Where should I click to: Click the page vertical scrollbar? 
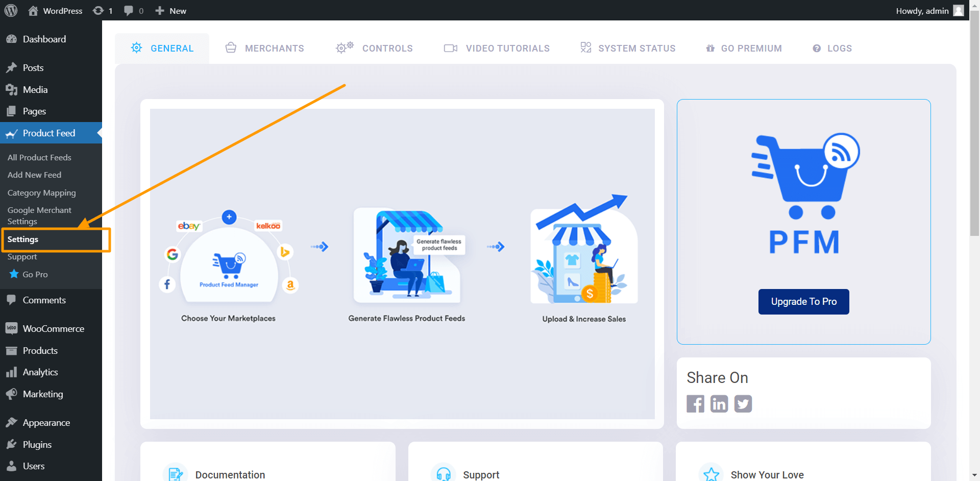point(974,123)
